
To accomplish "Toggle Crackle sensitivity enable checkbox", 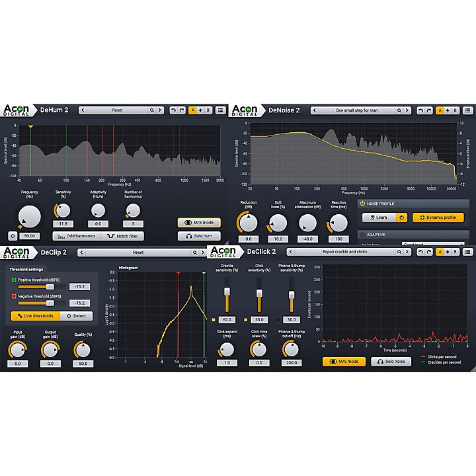I will click(214, 320).
